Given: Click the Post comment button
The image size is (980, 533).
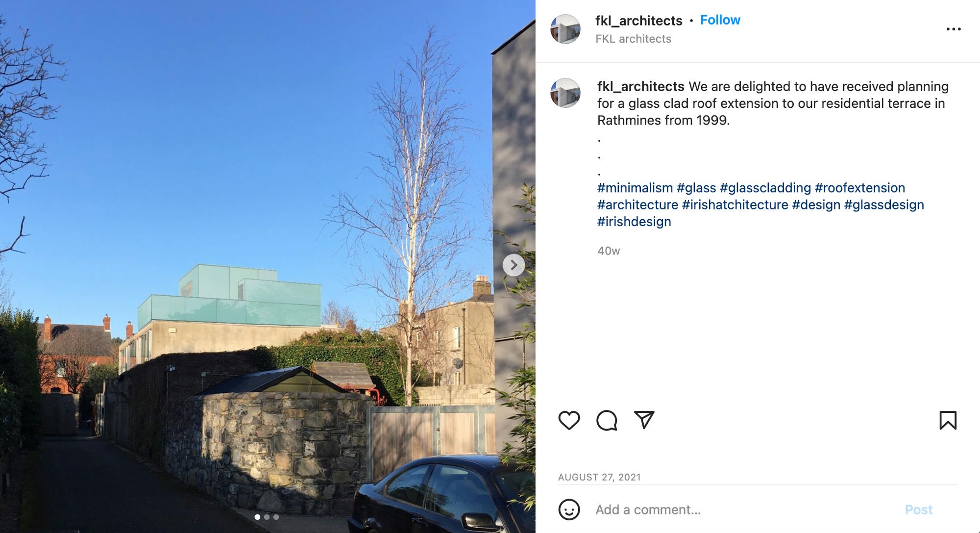Looking at the screenshot, I should tap(918, 509).
